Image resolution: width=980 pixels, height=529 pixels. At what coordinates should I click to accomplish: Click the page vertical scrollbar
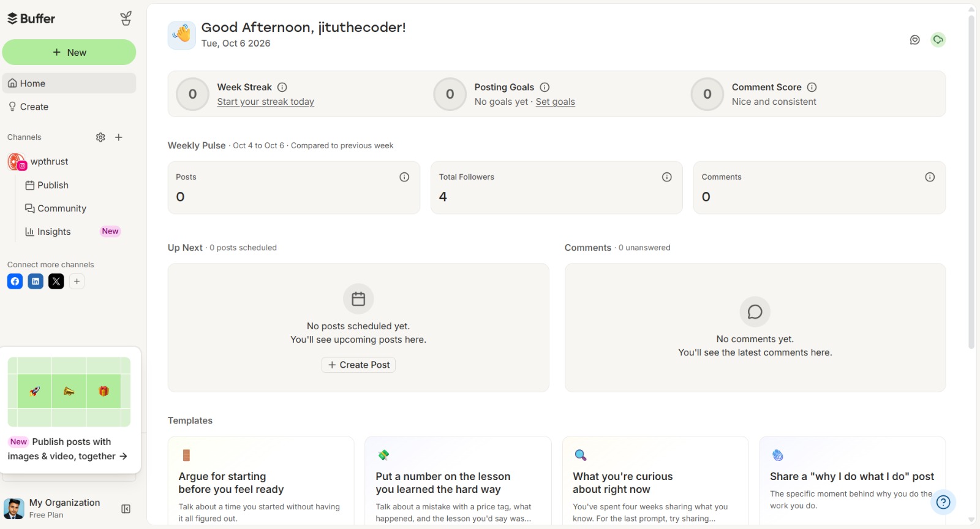click(971, 182)
